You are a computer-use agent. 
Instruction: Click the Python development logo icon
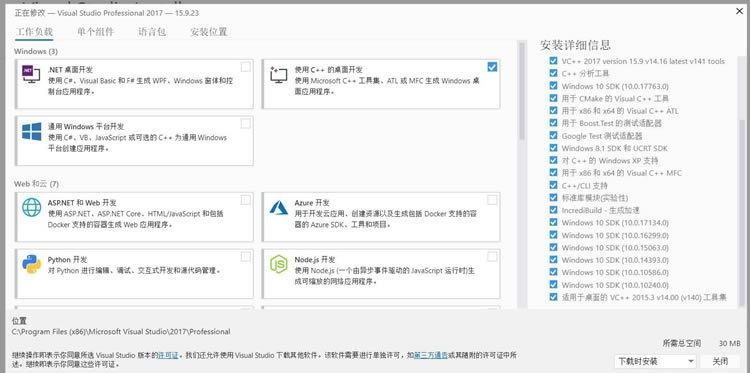31,264
